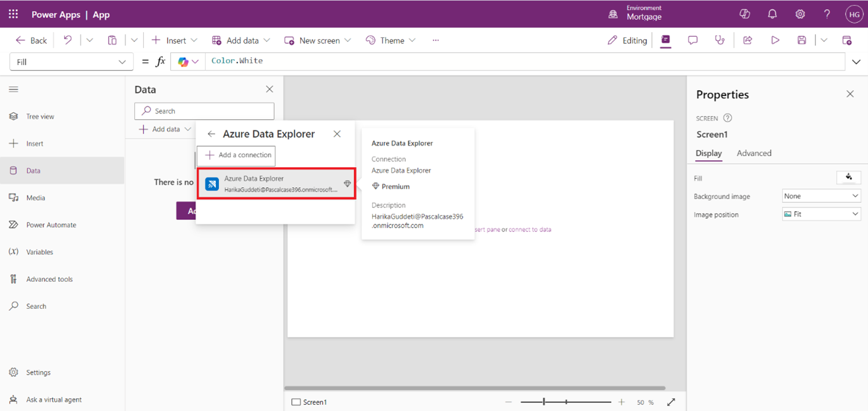Open Background image dropdown showing None
This screenshot has width=868, height=411.
[821, 196]
